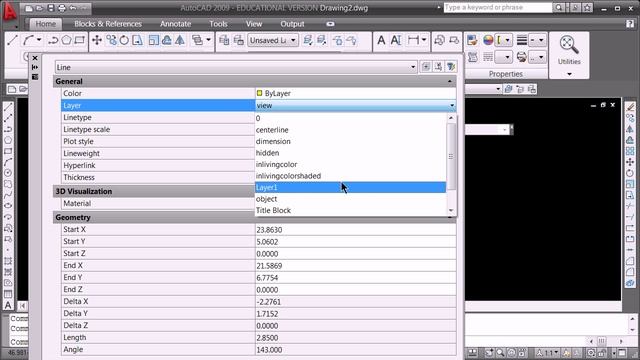Viewport: 640px width, 360px height.
Task: Switch to the Home ribbon tab
Action: (x=45, y=24)
